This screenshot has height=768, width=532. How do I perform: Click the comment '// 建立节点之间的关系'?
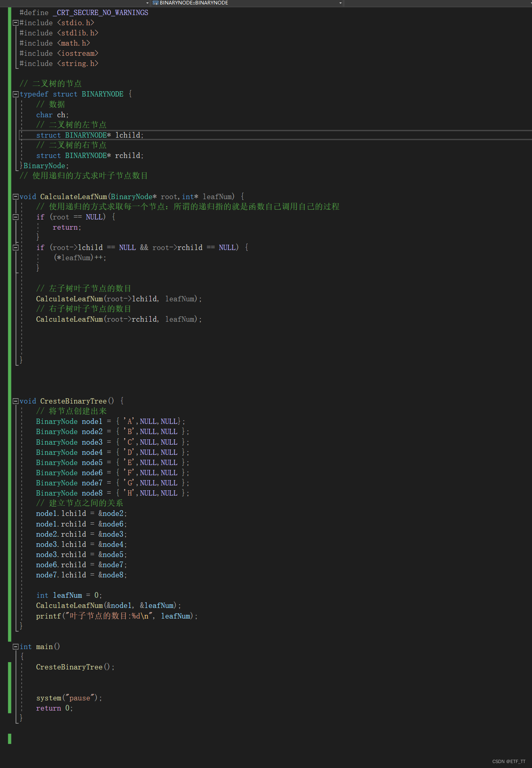(79, 503)
